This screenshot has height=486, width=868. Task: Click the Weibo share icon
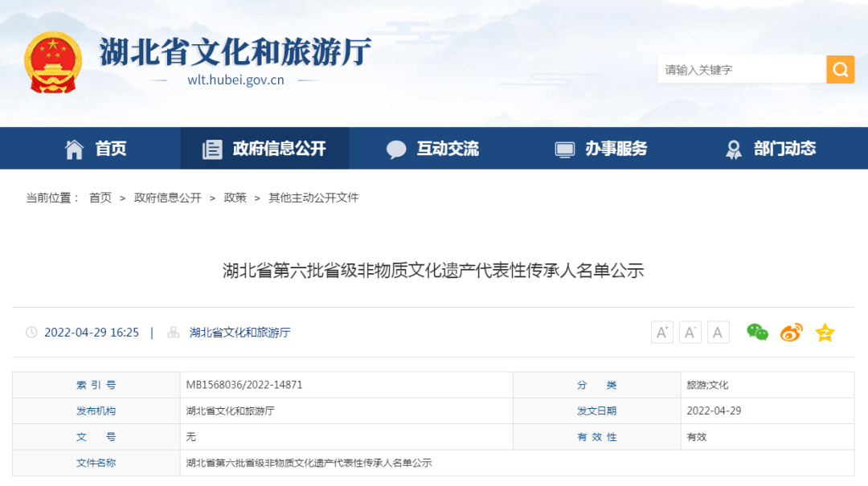tap(789, 332)
